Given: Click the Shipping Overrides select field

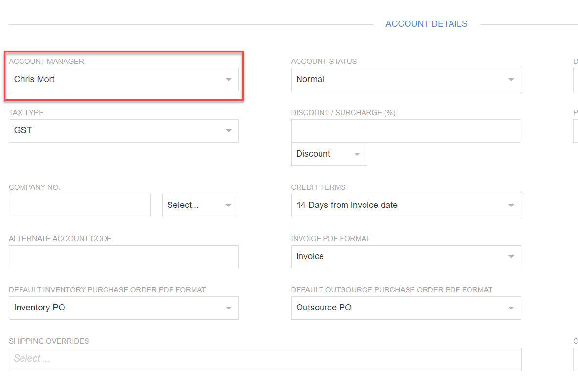Looking at the screenshot, I should pyautogui.click(x=265, y=359).
